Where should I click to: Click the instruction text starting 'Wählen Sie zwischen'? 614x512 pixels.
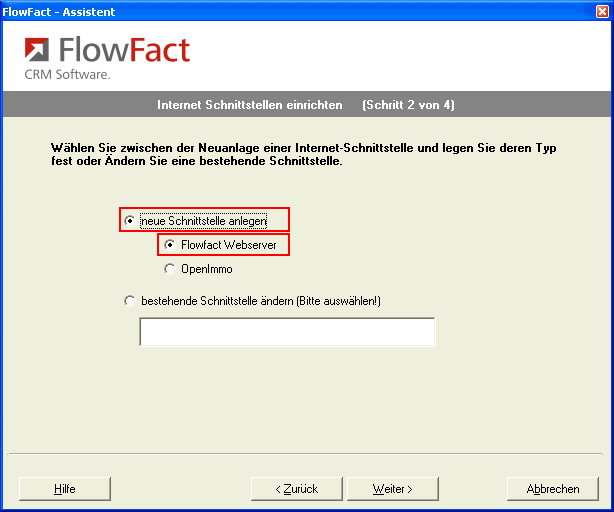point(303,154)
